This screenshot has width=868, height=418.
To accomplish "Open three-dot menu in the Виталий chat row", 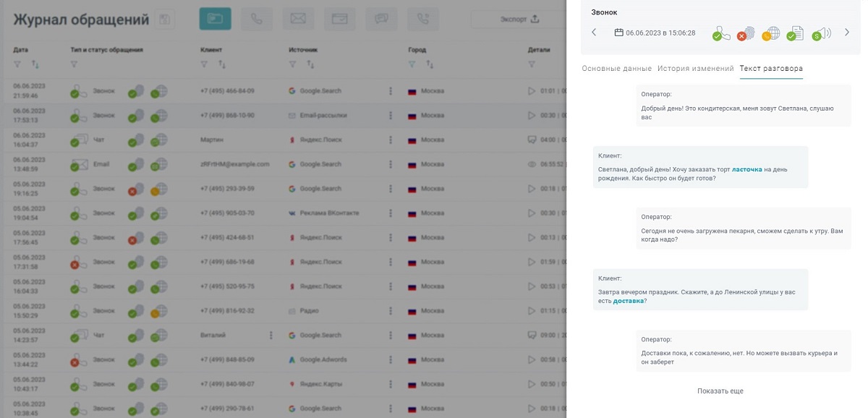I will pyautogui.click(x=271, y=335).
